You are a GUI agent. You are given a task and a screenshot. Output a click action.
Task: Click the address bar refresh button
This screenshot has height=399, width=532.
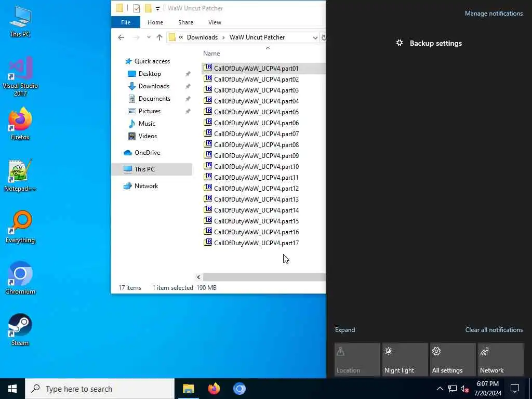point(323,37)
